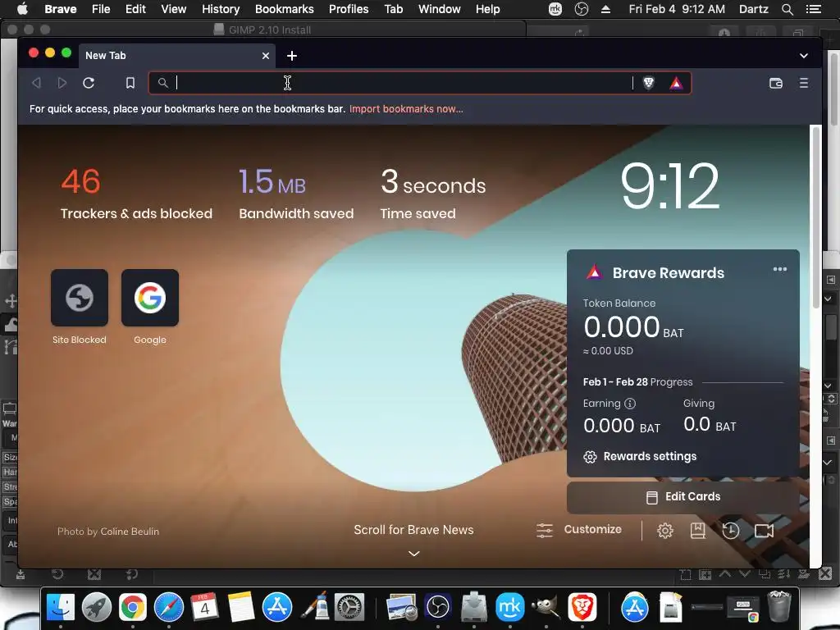This screenshot has height=630, width=840.
Task: Open the History menu
Action: coord(221,9)
